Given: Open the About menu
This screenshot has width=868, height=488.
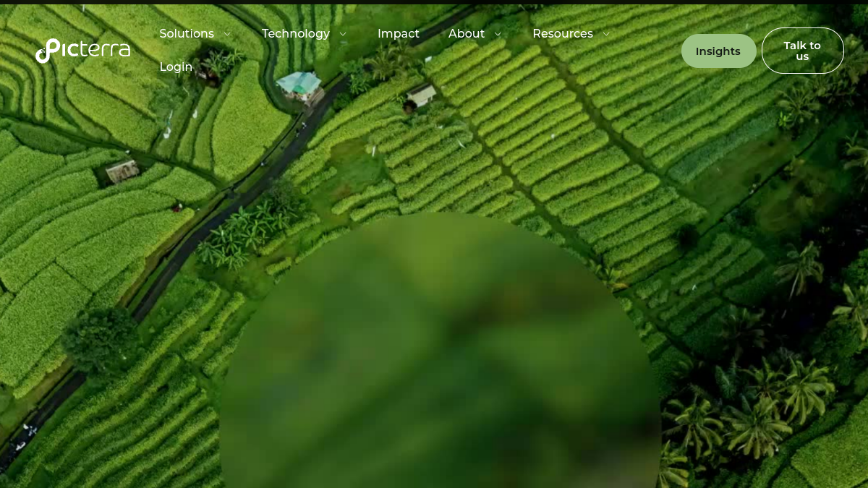Looking at the screenshot, I should (x=467, y=34).
